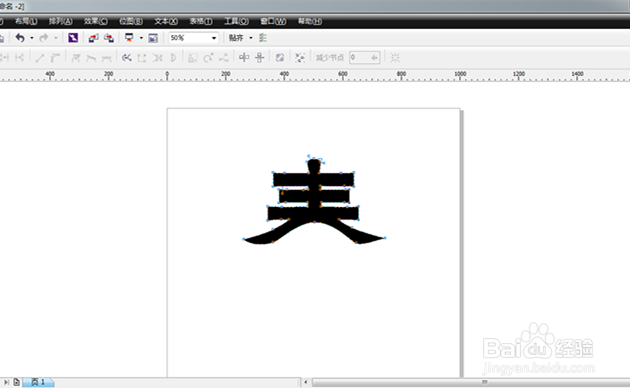Click the 减少节点 reduce nodes button
The height and width of the screenshot is (390, 630).
[330, 58]
